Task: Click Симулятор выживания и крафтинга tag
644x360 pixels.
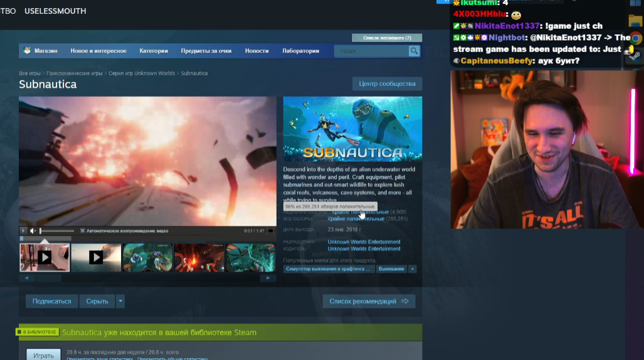Action: tap(328, 269)
